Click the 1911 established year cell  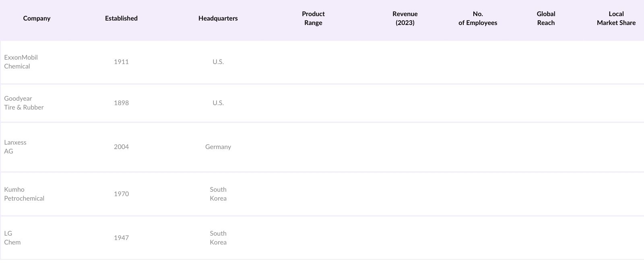pyautogui.click(x=121, y=62)
